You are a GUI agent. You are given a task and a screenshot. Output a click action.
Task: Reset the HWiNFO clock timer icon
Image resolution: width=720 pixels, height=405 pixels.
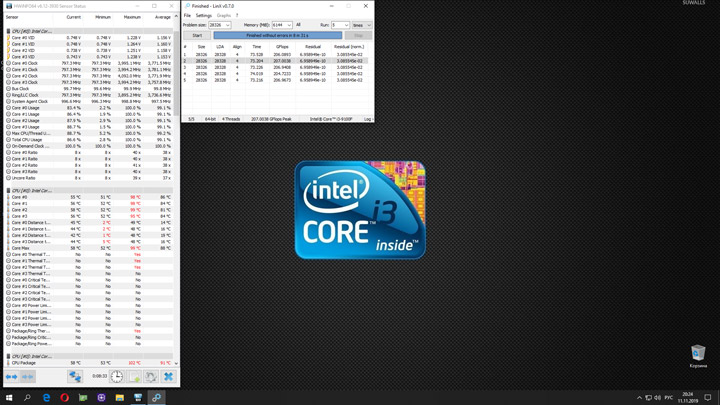tap(117, 377)
